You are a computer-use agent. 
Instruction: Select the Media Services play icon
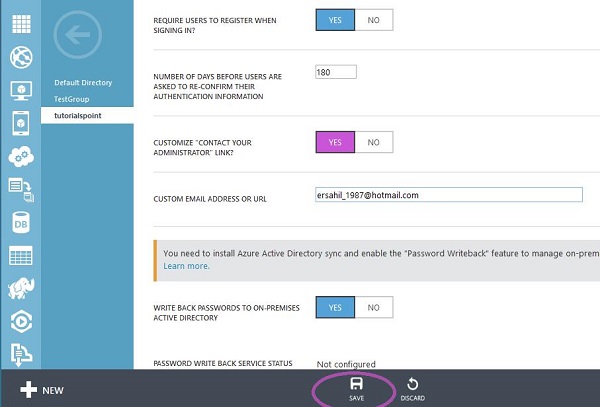(21, 320)
